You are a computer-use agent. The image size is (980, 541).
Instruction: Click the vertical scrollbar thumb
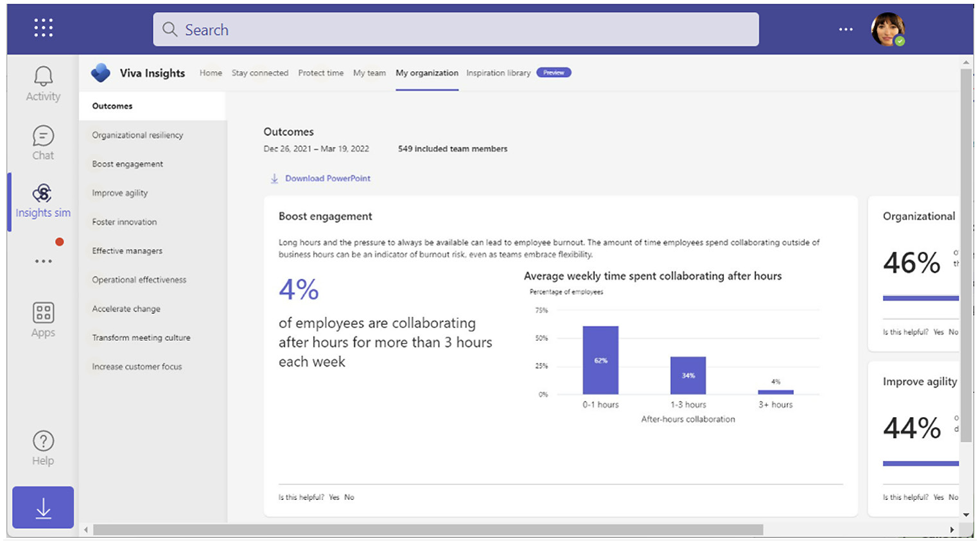point(966,255)
